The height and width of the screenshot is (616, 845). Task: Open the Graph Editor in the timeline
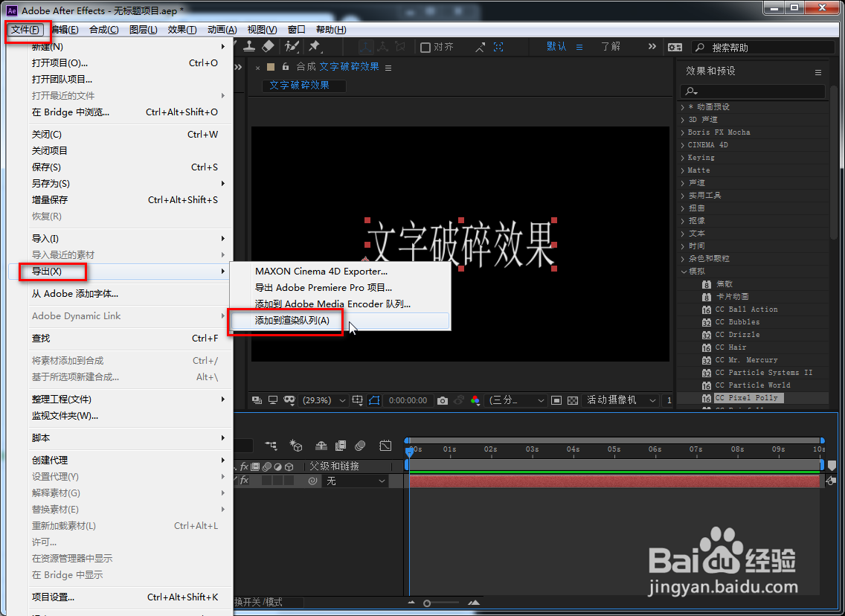pos(385,446)
